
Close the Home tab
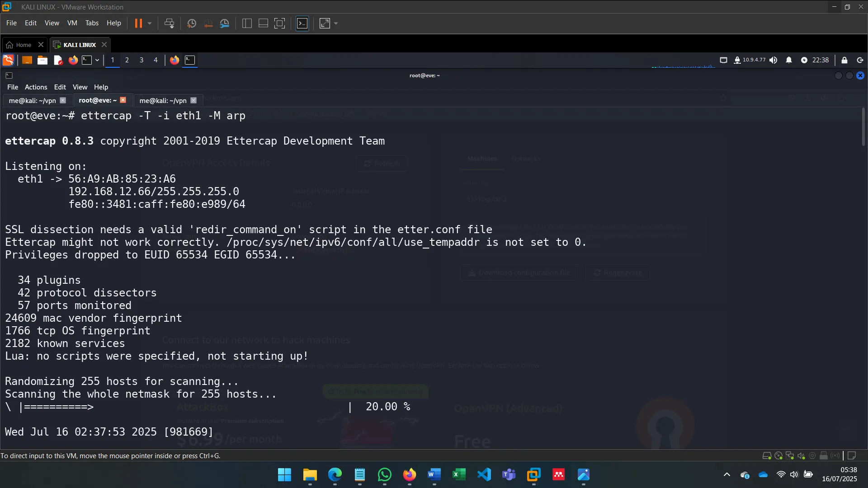click(41, 45)
